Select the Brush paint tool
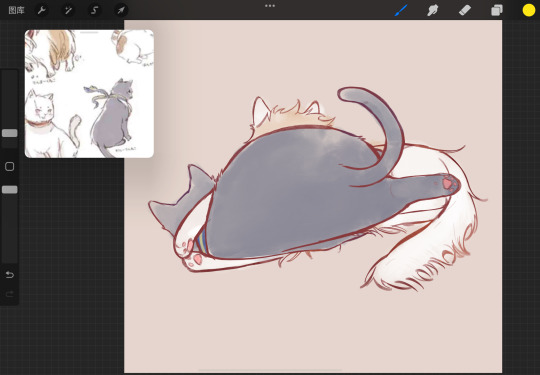 401,10
